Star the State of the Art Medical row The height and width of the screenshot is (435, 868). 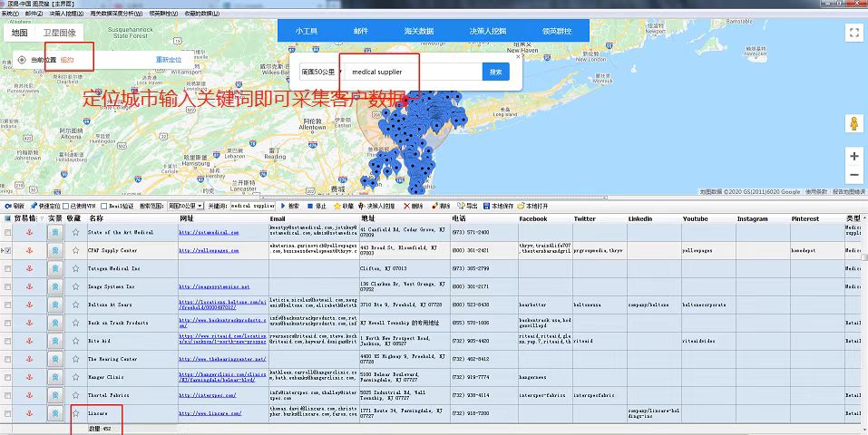point(75,233)
